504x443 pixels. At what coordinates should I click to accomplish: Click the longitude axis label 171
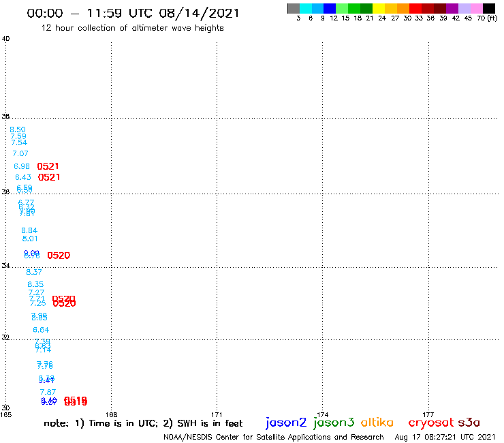tap(217, 414)
